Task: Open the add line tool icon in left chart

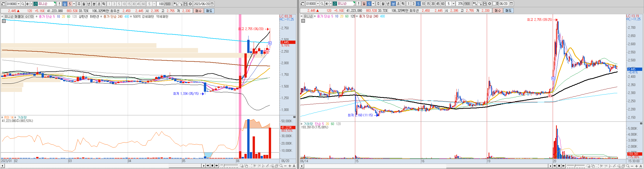Action: [x=181, y=4]
